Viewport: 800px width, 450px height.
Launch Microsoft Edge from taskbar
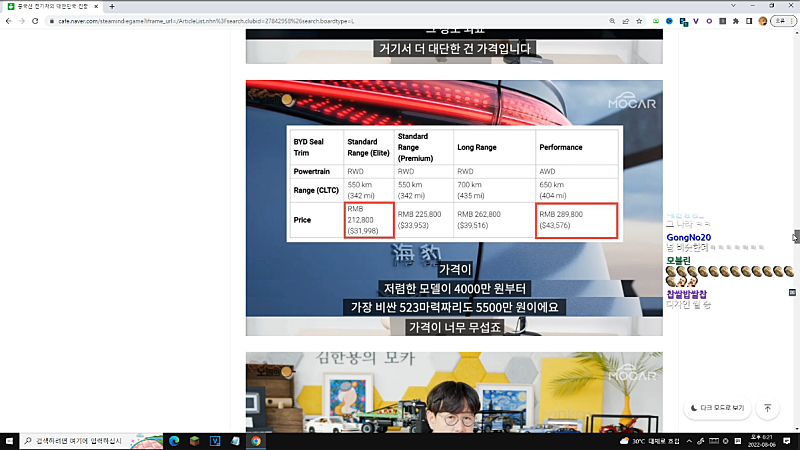tap(174, 441)
